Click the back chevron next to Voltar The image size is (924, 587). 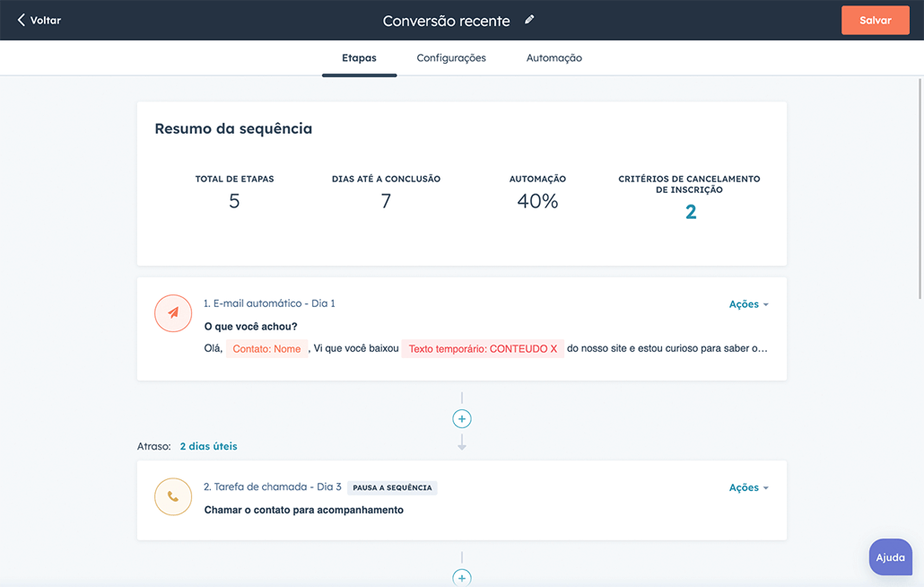tap(22, 19)
